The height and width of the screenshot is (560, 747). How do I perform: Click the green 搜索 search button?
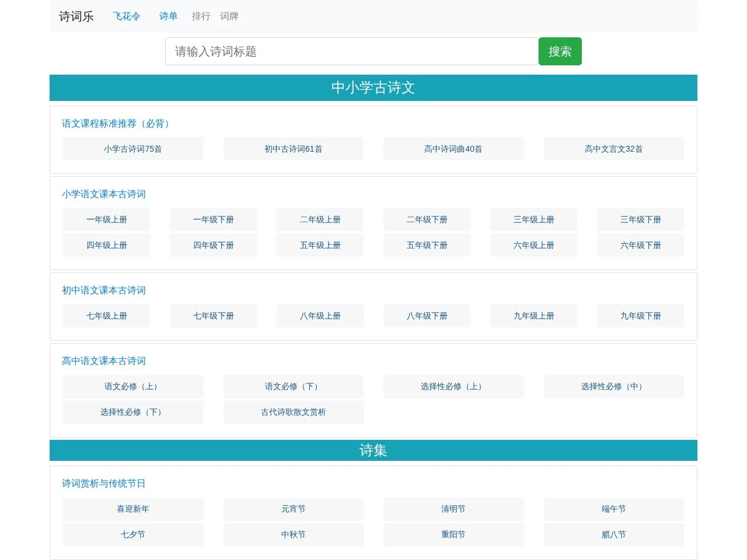click(560, 51)
